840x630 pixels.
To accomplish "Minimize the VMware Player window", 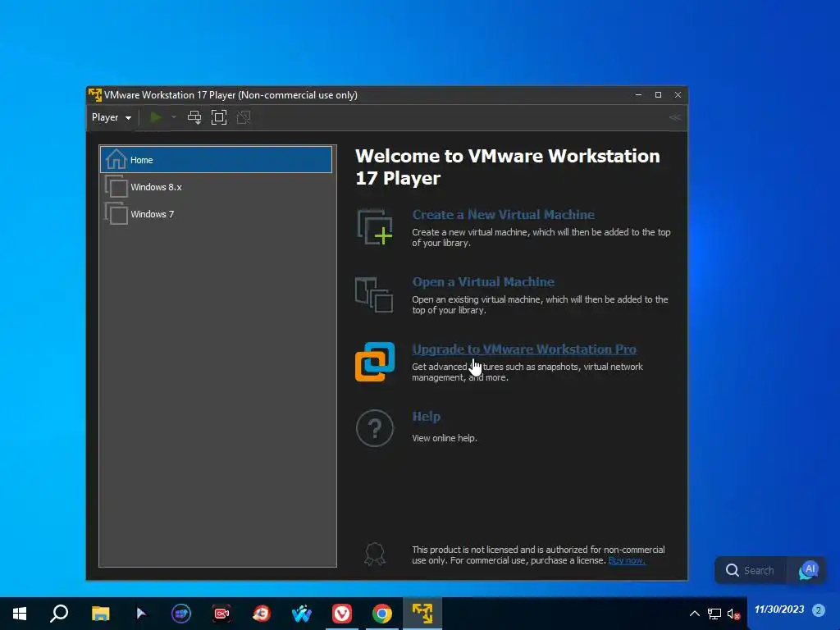I will pyautogui.click(x=638, y=95).
